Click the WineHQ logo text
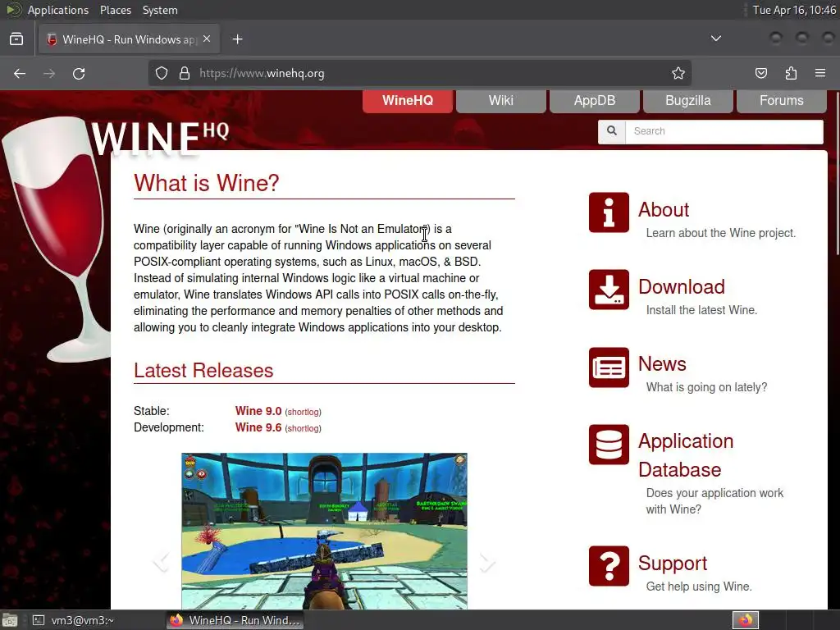This screenshot has width=840, height=630. point(160,138)
